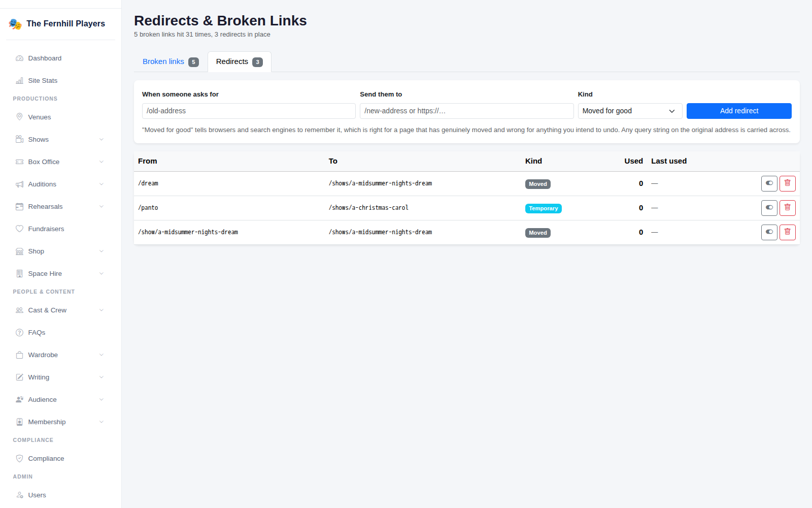The width and height of the screenshot is (812, 508).
Task: Click the Fundraisers heart icon
Action: click(x=19, y=229)
